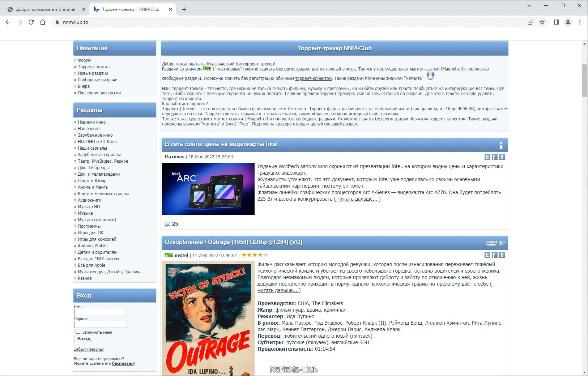The image size is (588, 376).
Task: Close the 'Добро пожаловать в Chrome!' tab
Action: coord(84,9)
